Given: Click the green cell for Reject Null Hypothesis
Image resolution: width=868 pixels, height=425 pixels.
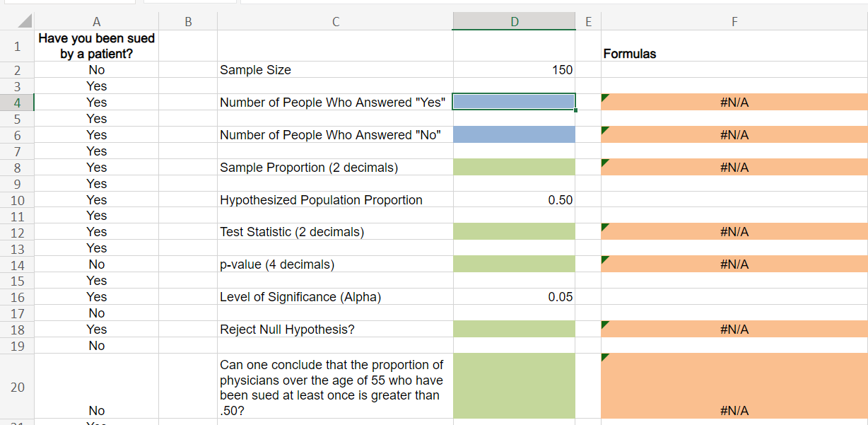Looking at the screenshot, I should pos(514,329).
